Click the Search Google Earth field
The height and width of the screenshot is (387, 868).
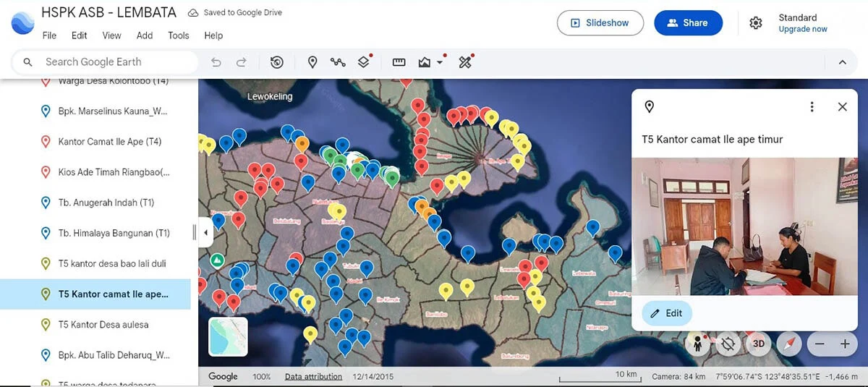pyautogui.click(x=106, y=62)
